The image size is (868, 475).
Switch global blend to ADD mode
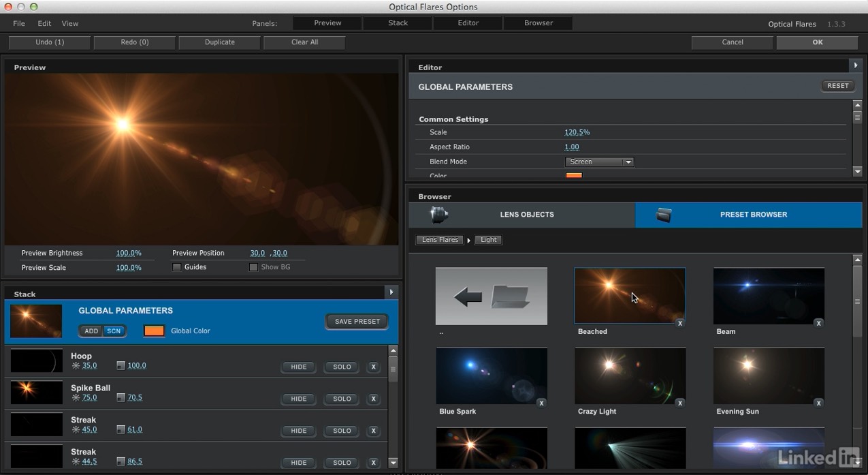(x=91, y=331)
